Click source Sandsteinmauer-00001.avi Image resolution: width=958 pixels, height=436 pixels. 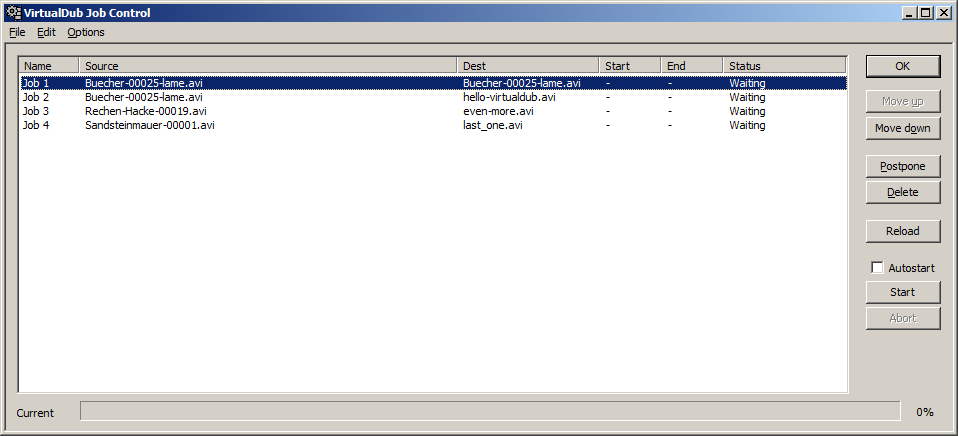[150, 125]
